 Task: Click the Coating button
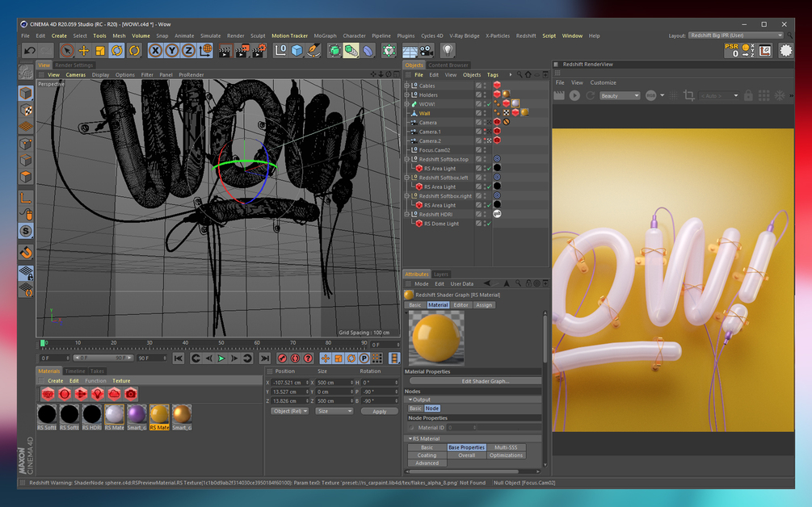(x=427, y=455)
